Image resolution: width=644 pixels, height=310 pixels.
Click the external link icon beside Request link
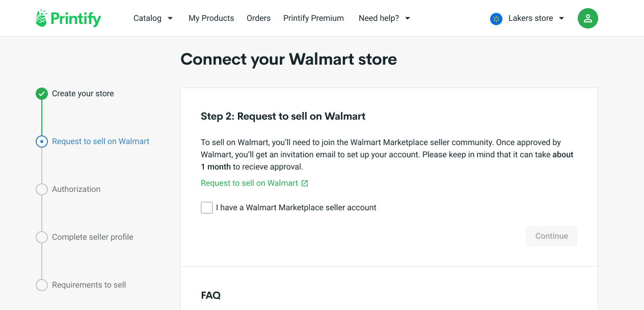coord(305,183)
